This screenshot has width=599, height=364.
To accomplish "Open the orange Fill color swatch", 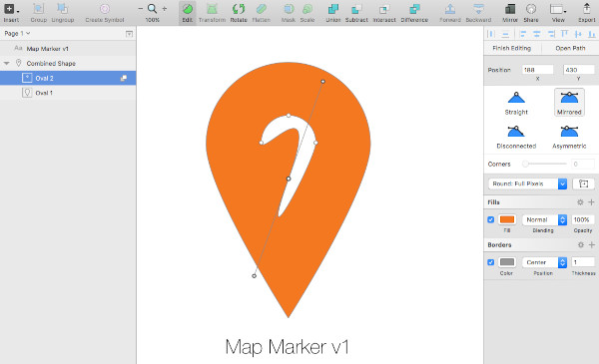I will [507, 219].
